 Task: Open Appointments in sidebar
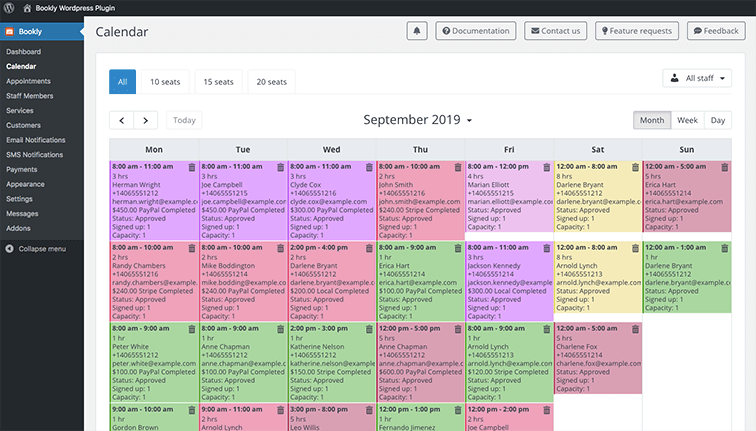click(x=28, y=81)
